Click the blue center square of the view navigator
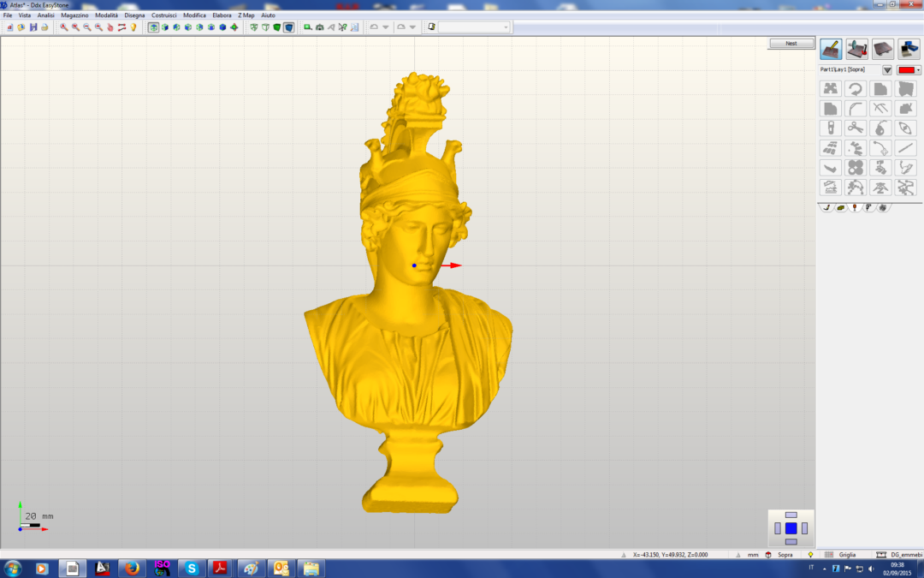Screen dimensions: 924x578 [x=791, y=528]
